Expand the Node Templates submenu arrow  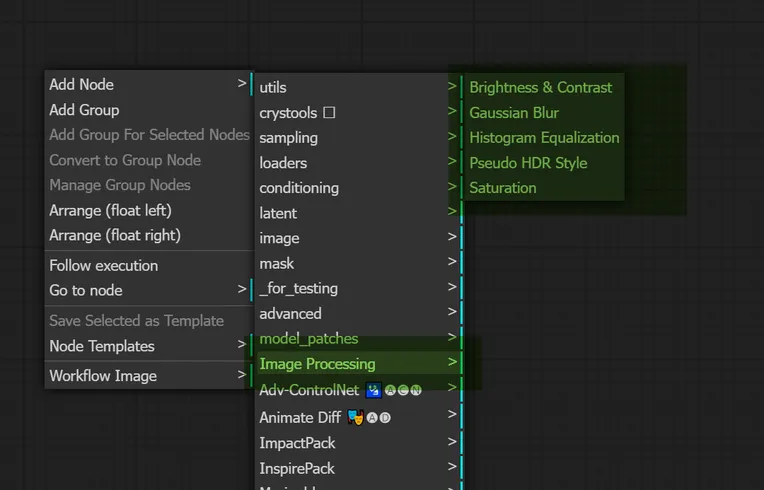coord(242,345)
